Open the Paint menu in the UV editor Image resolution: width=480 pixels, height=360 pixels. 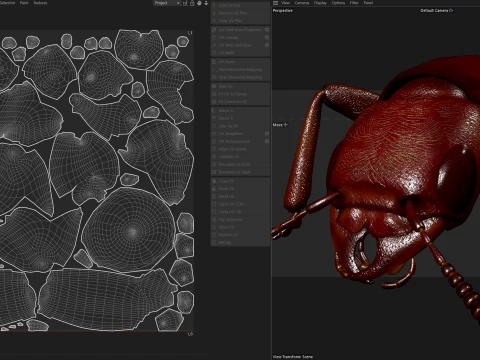pos(24,3)
